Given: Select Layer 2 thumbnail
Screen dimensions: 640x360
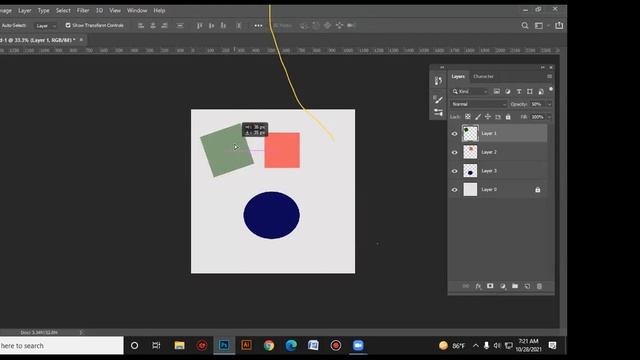Looking at the screenshot, I should pyautogui.click(x=470, y=152).
